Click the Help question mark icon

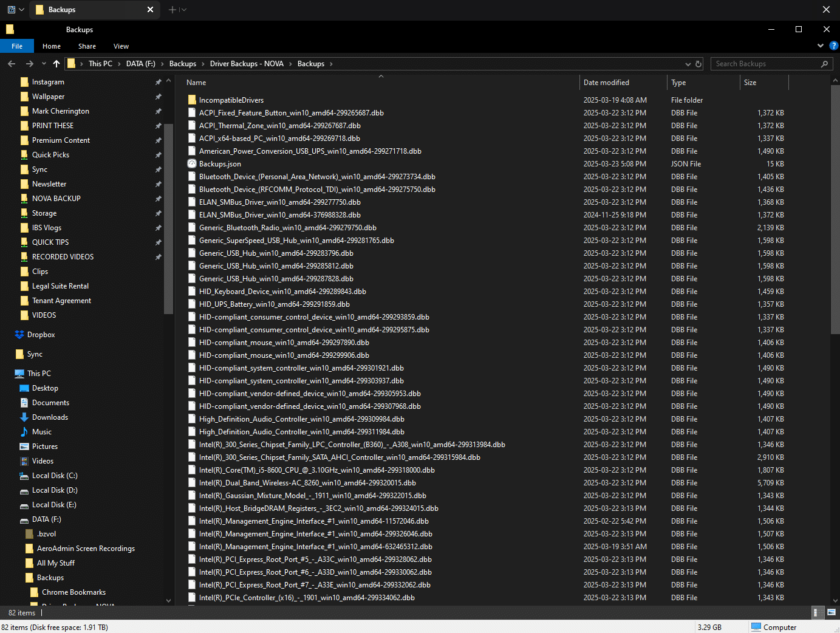pyautogui.click(x=833, y=46)
